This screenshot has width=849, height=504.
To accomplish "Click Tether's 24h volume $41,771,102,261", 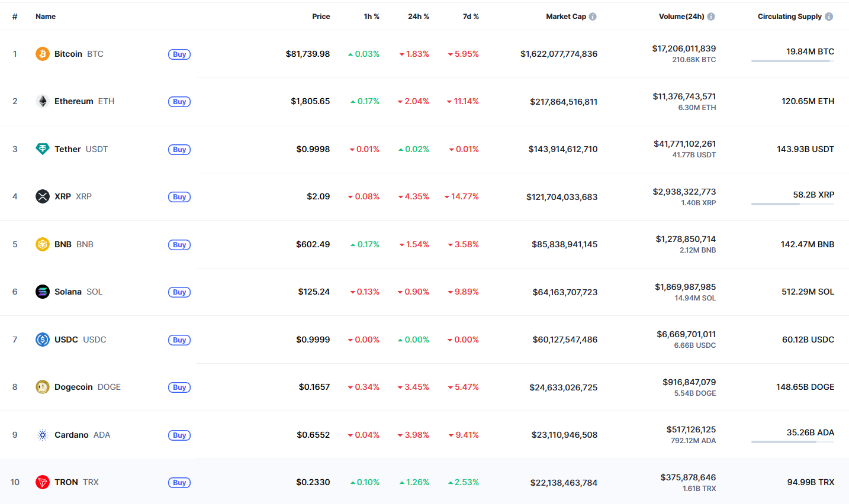I will [x=684, y=144].
